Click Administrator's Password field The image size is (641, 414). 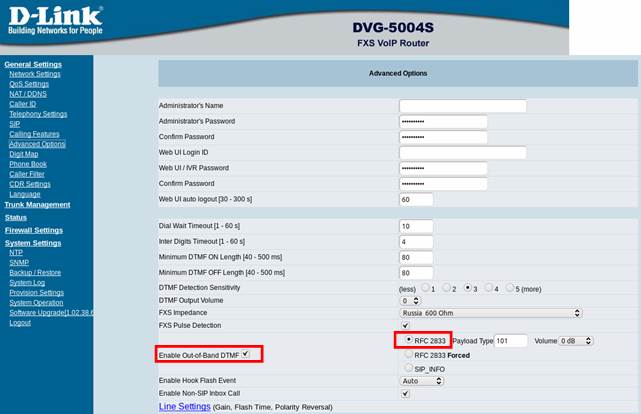[x=443, y=121]
